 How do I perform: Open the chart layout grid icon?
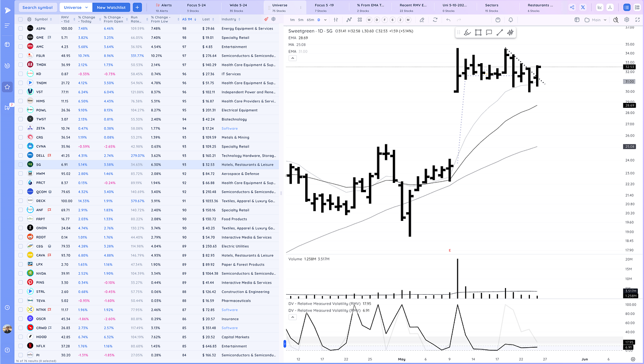[360, 19]
